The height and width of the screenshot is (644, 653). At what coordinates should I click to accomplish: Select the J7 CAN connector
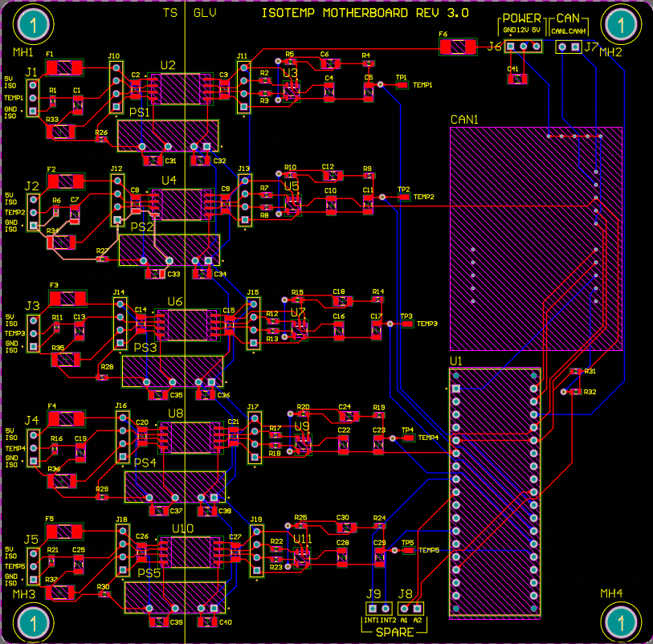(569, 47)
